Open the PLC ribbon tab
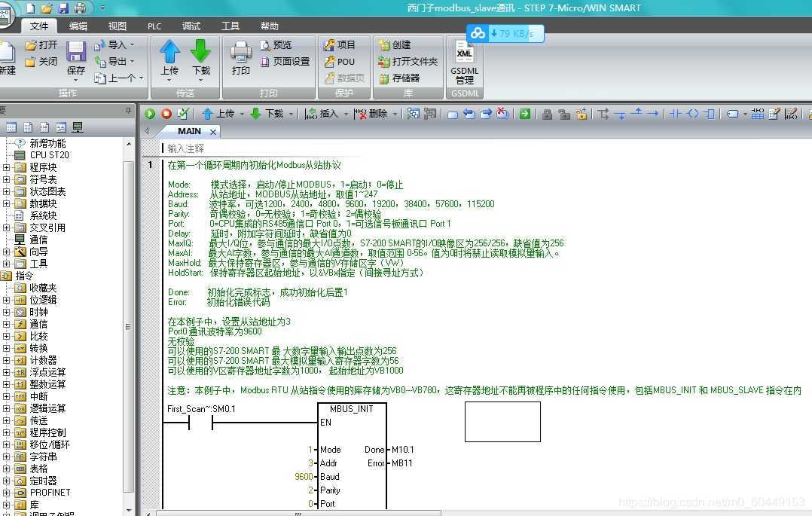This screenshot has height=516, width=812. coord(154,26)
